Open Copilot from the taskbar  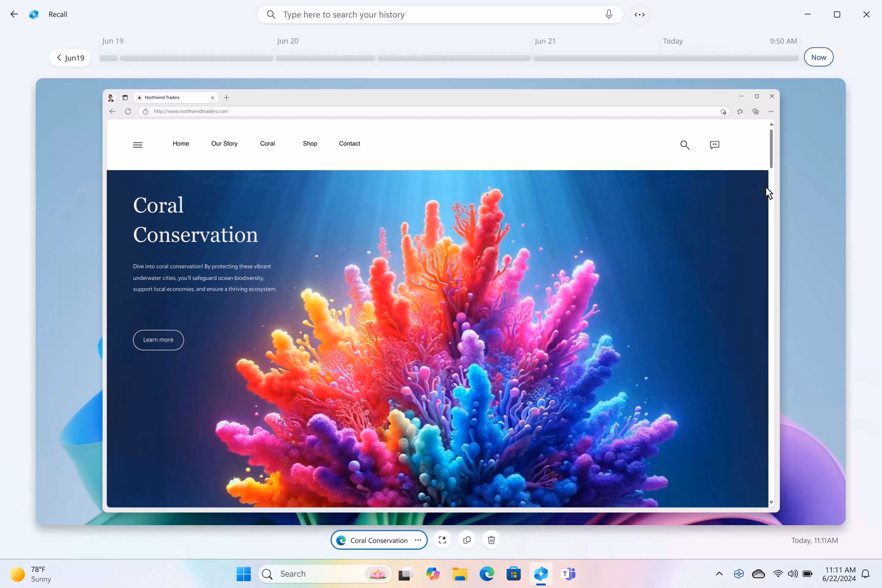(433, 574)
